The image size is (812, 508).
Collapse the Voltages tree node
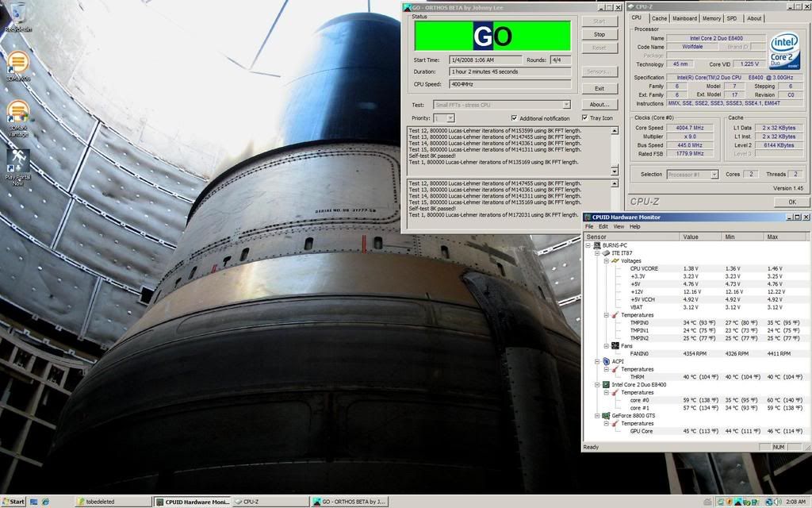coord(607,260)
